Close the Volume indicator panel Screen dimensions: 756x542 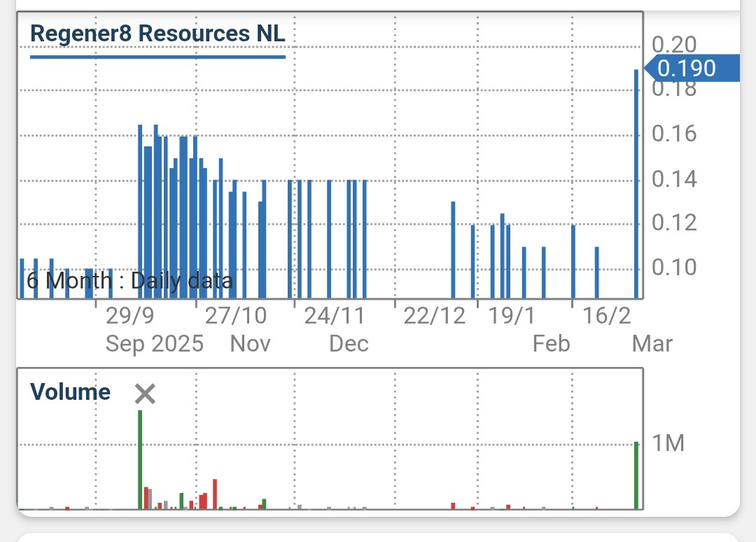point(145,394)
